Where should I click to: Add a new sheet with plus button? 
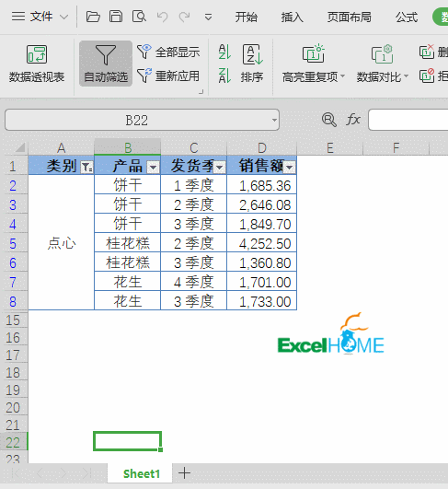[184, 473]
